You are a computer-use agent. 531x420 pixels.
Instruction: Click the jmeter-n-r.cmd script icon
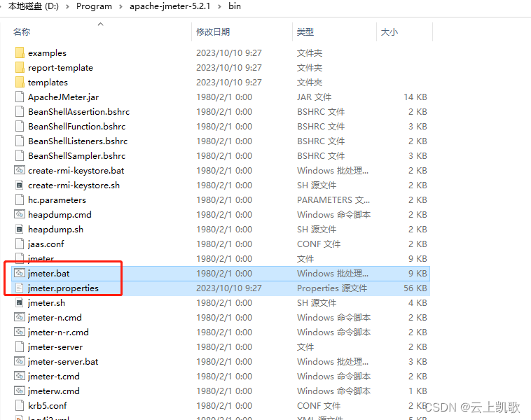[20, 332]
